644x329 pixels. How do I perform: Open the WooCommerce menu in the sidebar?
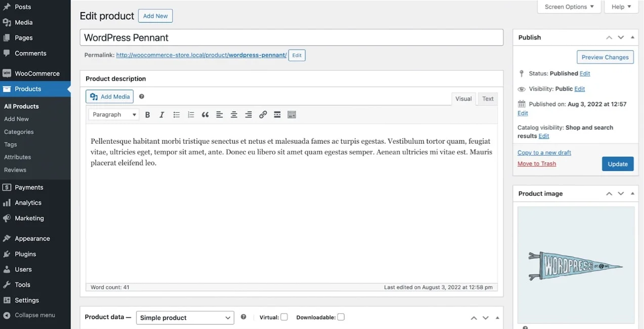tap(37, 73)
